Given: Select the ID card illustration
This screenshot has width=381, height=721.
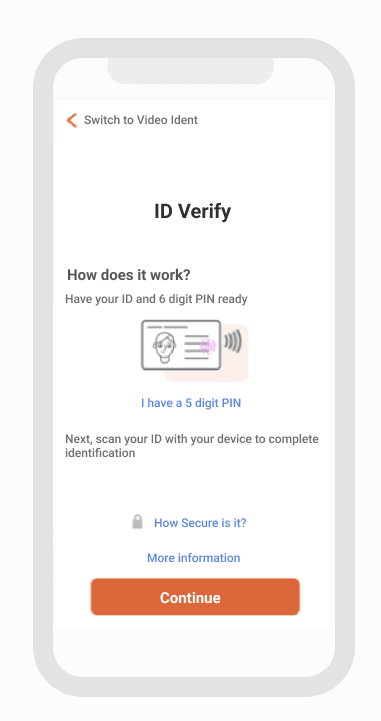Looking at the screenshot, I should point(181,345).
